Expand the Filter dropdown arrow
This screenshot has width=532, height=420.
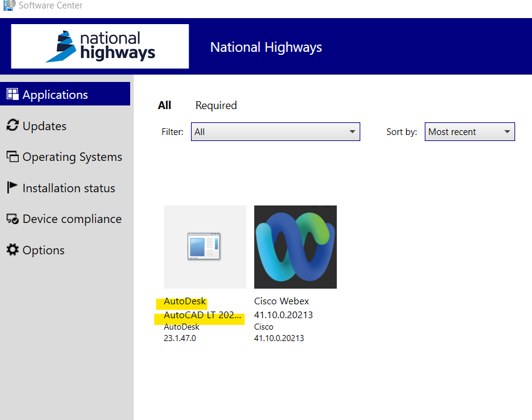(x=352, y=132)
